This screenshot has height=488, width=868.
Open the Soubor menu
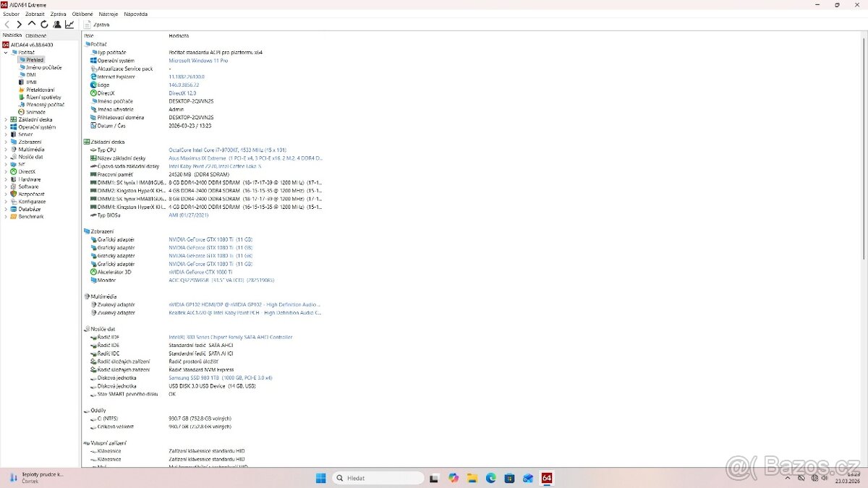[11, 14]
